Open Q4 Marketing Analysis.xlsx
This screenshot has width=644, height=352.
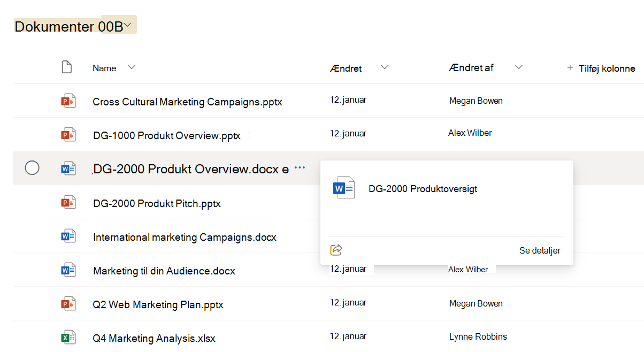tap(154, 338)
